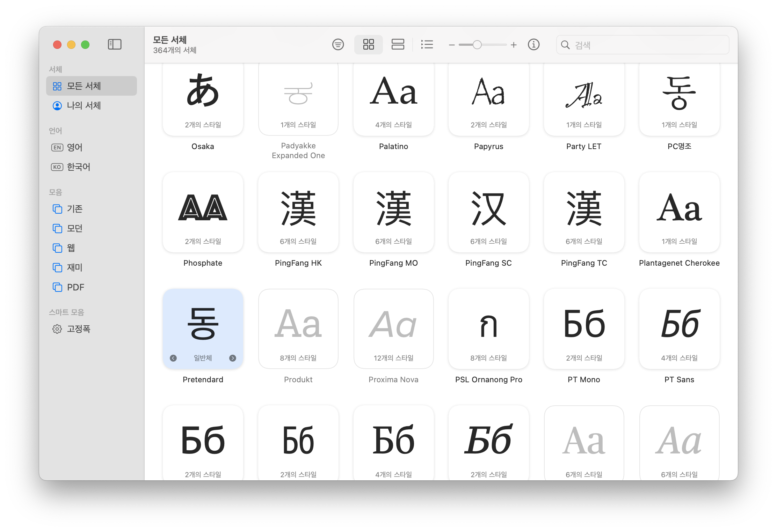Select the PingFang HK font card
Image resolution: width=777 pixels, height=532 pixels.
point(298,212)
